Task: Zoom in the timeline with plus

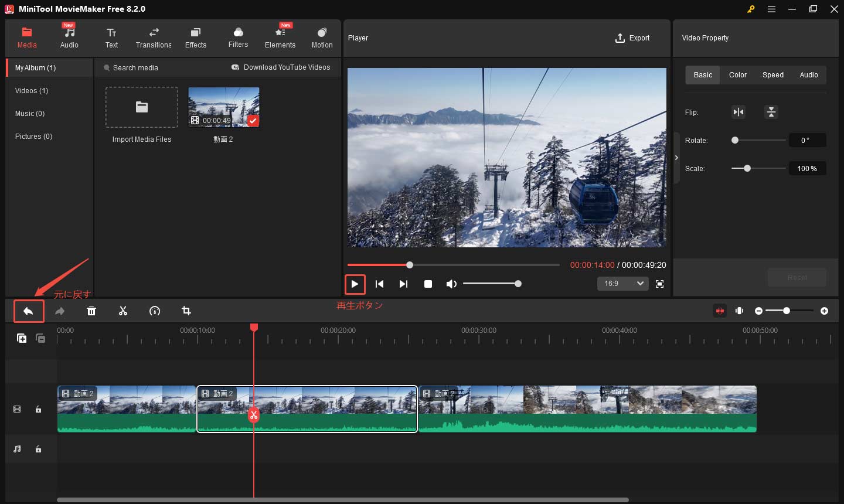Action: (x=824, y=311)
